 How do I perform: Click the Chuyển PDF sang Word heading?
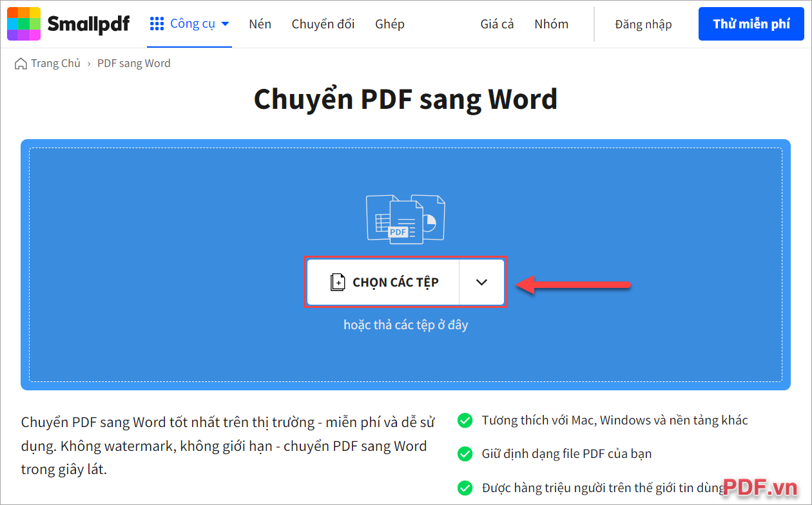(x=405, y=99)
